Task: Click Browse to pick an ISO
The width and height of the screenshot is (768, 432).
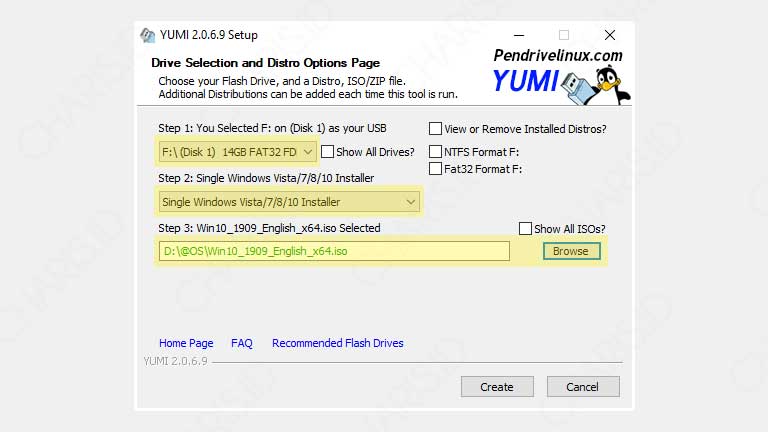Action: pos(572,251)
